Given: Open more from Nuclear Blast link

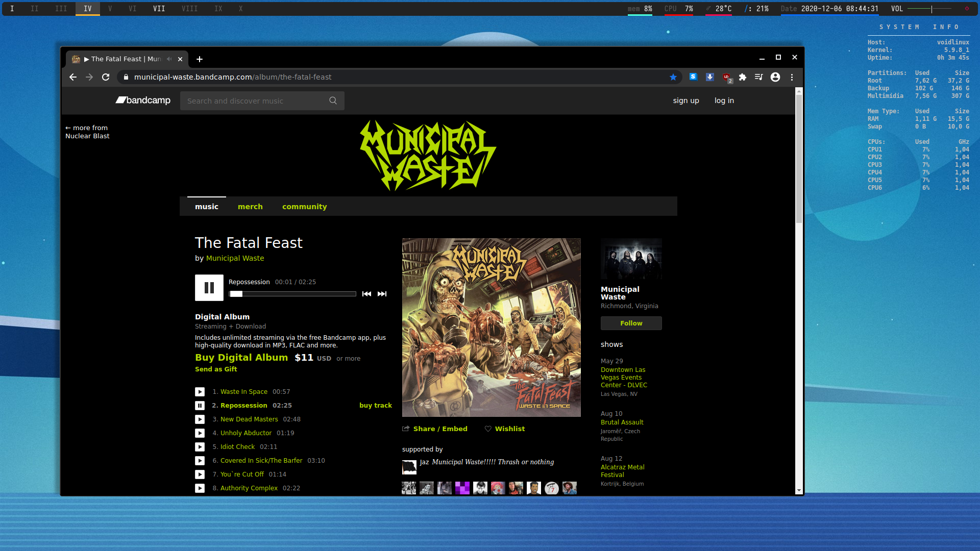Looking at the screenshot, I should 87,132.
